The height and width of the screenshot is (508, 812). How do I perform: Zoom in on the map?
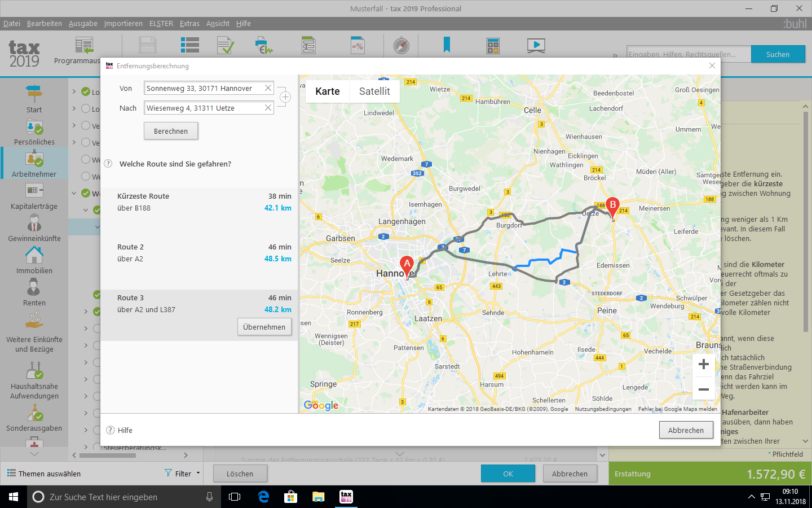pos(704,364)
